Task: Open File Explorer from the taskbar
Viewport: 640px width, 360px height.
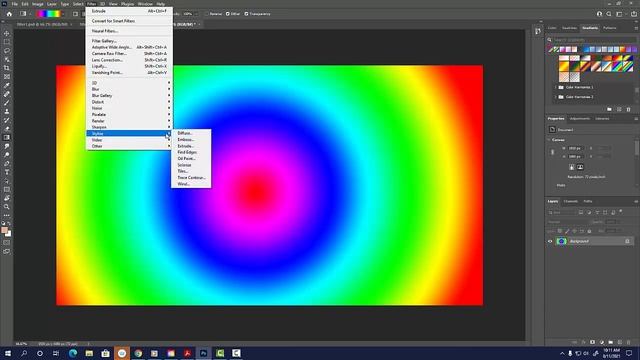Action: [x=89, y=353]
